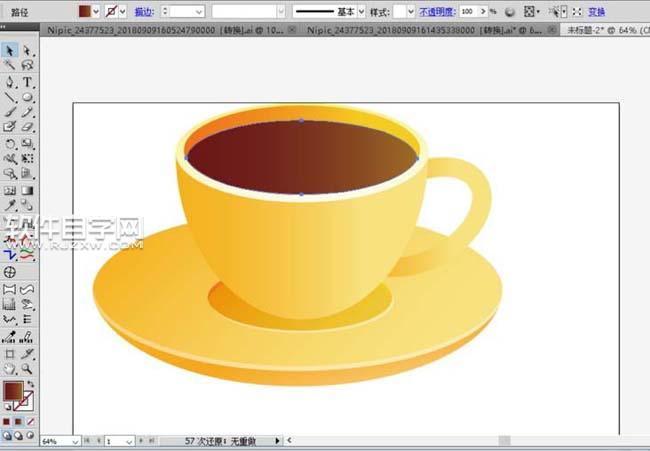This screenshot has width=650, height=451.
Task: Open the 样式 graphic style dropdown
Action: coord(411,12)
